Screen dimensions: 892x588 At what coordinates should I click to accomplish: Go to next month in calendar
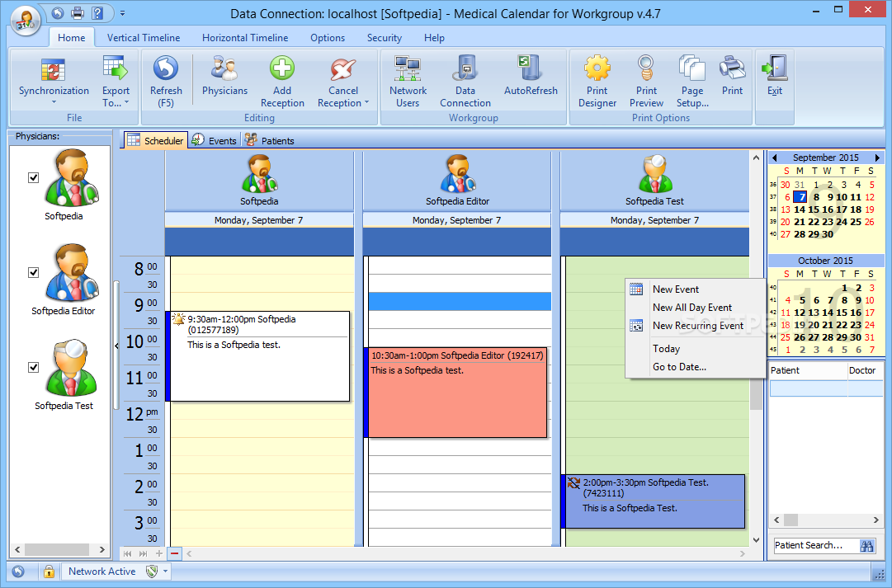pos(877,158)
